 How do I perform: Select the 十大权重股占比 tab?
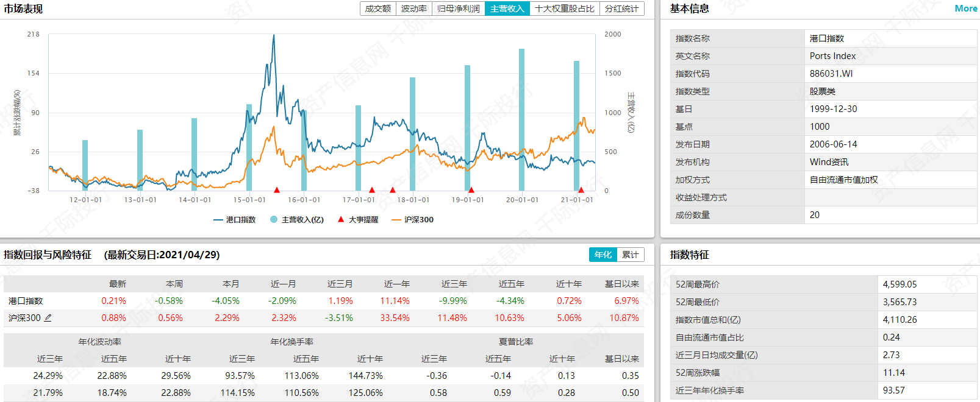click(x=564, y=9)
